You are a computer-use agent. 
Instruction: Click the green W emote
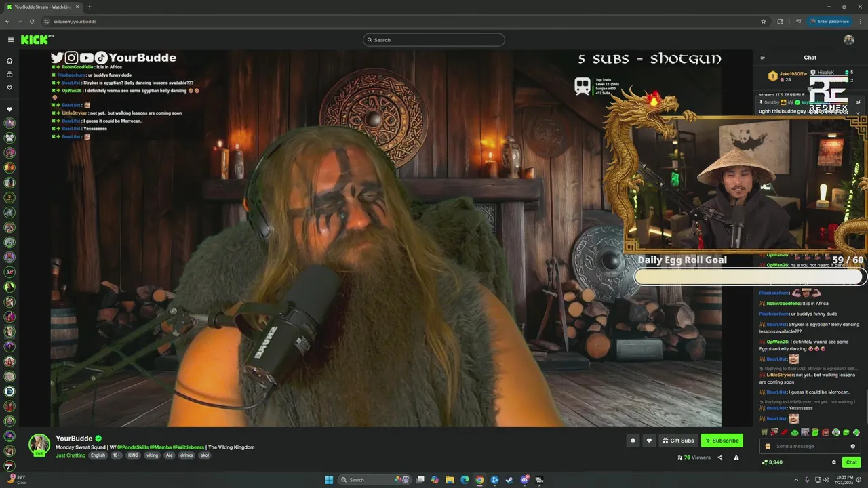(x=764, y=432)
